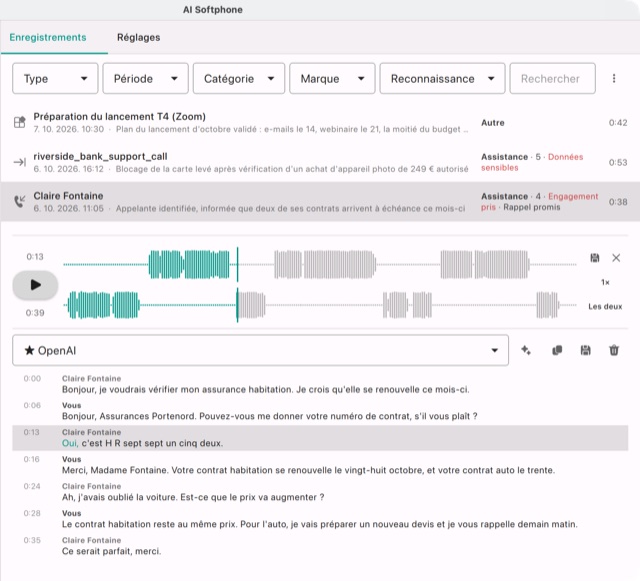Close the audio player with the X
Image resolution: width=640 pixels, height=581 pixels.
tap(616, 258)
